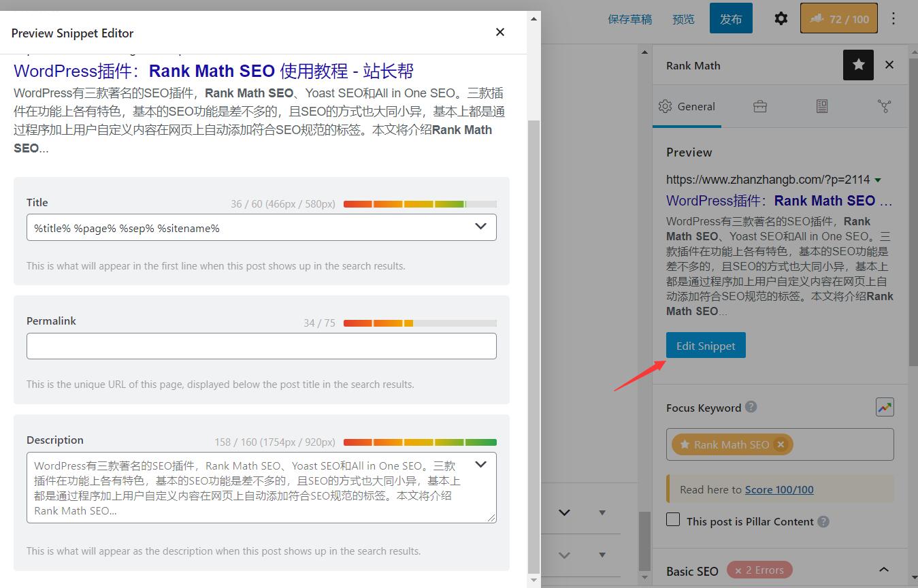Click the star icon in Rank Math panel
The width and height of the screenshot is (918, 588).
click(858, 65)
